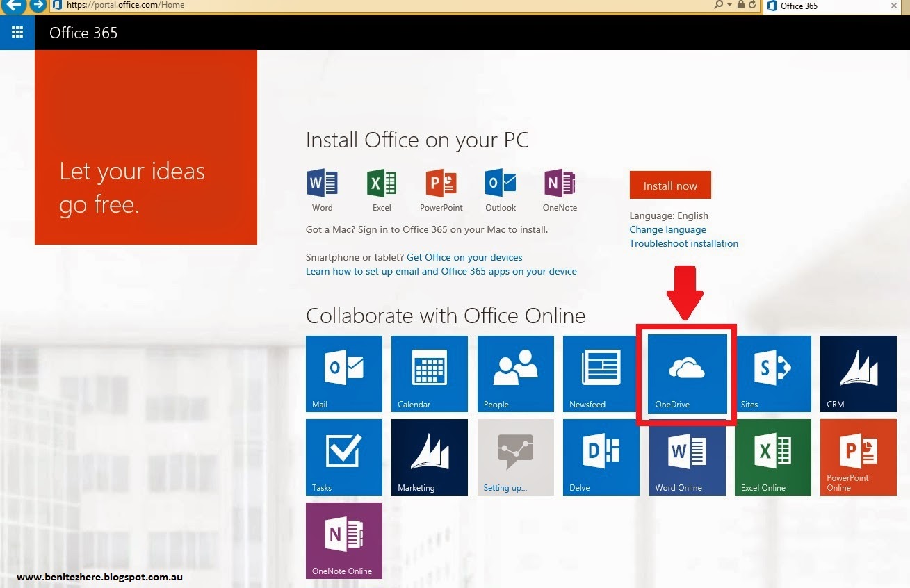Launch the PowerPoint Online tile
Image resolution: width=910 pixels, height=588 pixels.
[x=859, y=457]
